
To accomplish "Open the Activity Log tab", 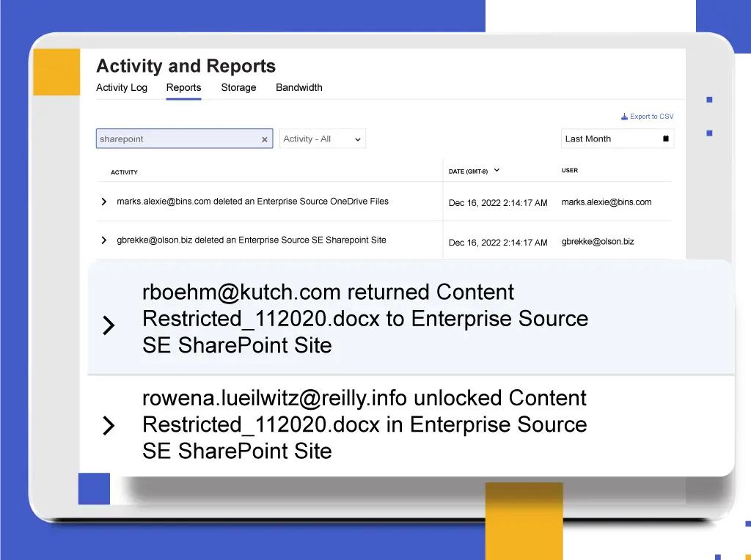I will (122, 87).
